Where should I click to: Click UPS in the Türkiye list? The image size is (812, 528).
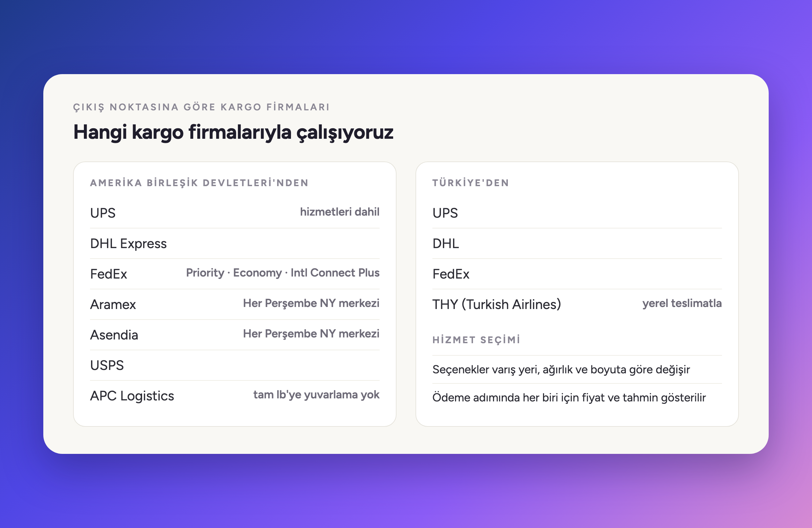pyautogui.click(x=445, y=213)
